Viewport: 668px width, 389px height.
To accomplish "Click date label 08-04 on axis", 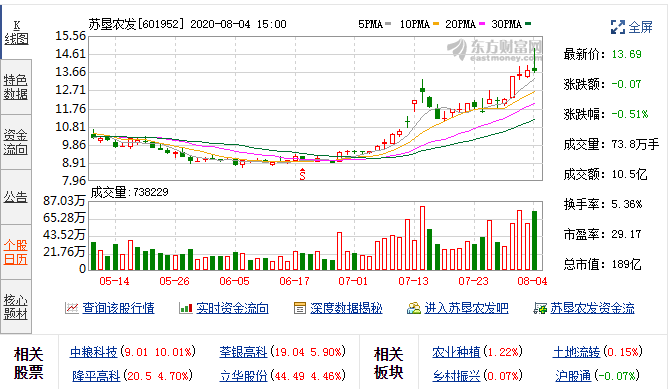I will [x=532, y=281].
